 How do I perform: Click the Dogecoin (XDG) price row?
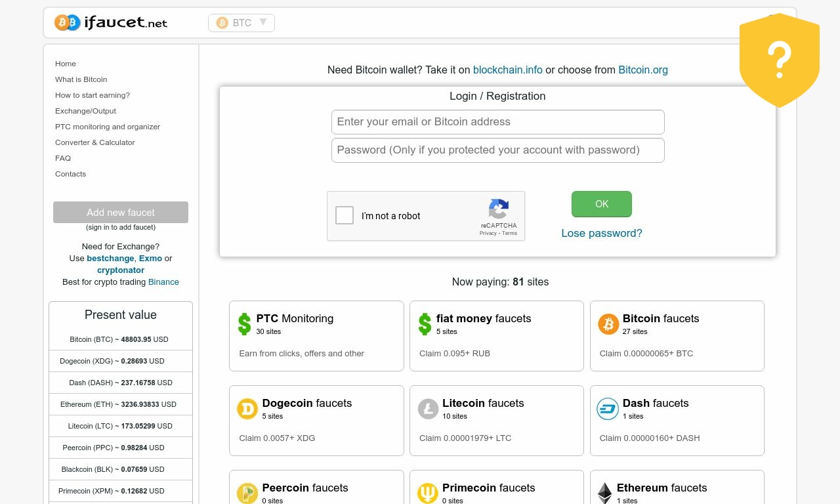point(121,361)
